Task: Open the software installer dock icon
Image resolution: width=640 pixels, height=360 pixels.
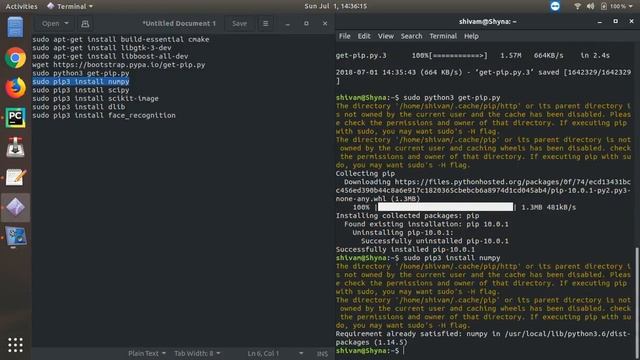Action: (15, 147)
